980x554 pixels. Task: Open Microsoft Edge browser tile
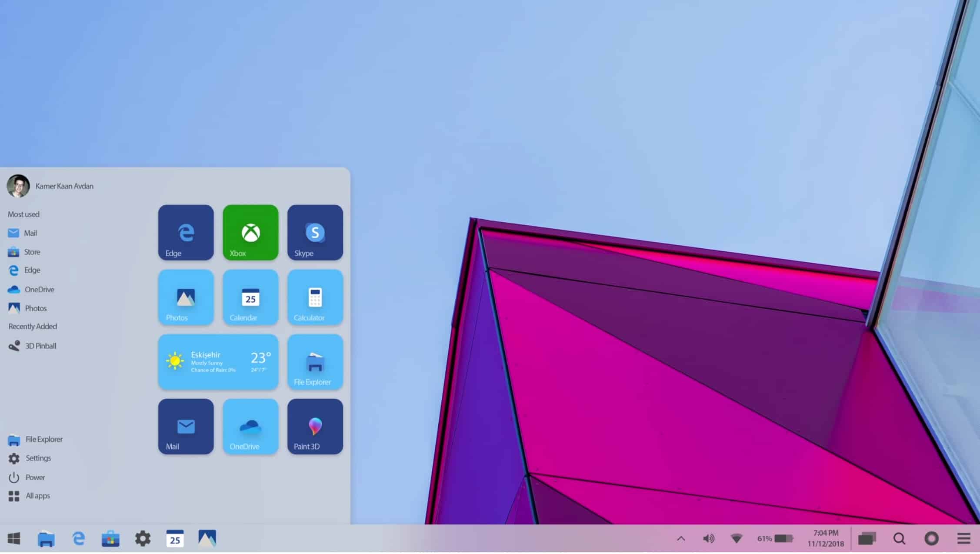(186, 232)
